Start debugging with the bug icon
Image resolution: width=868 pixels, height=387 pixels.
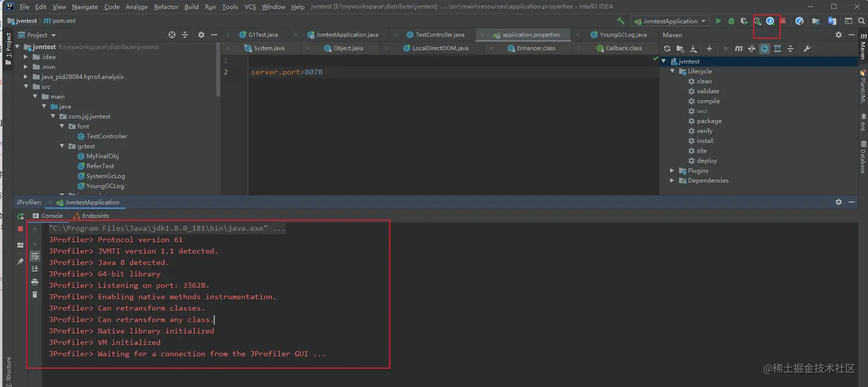(x=731, y=21)
